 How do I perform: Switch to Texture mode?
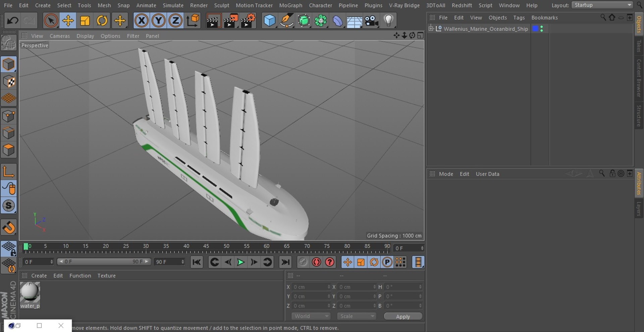pyautogui.click(x=9, y=82)
